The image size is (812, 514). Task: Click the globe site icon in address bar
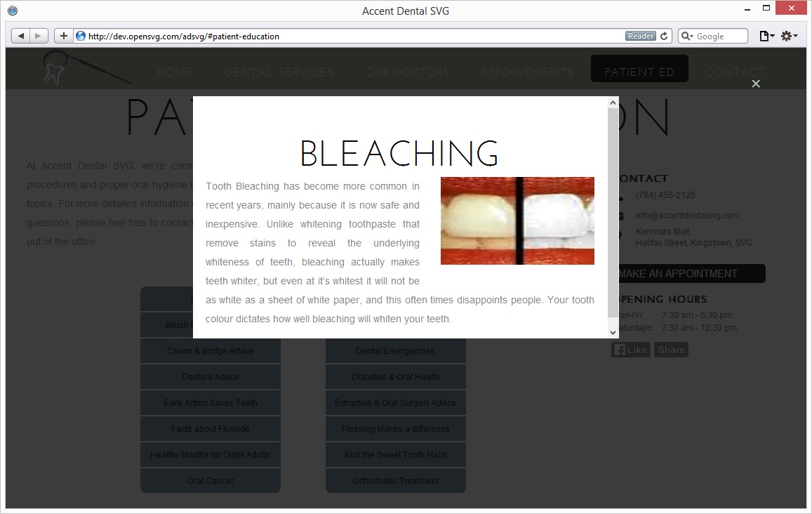81,36
